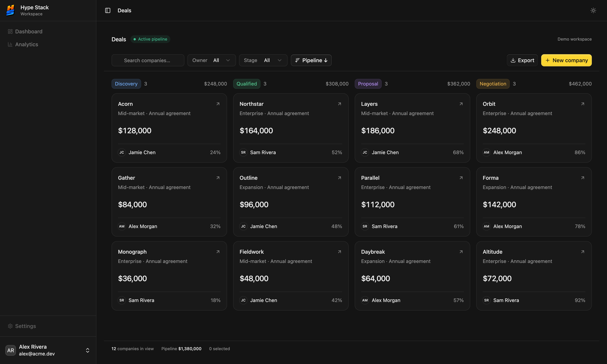Click Pipeline $1,380,000 footer total
The width and height of the screenshot is (607, 364).
coord(181,348)
